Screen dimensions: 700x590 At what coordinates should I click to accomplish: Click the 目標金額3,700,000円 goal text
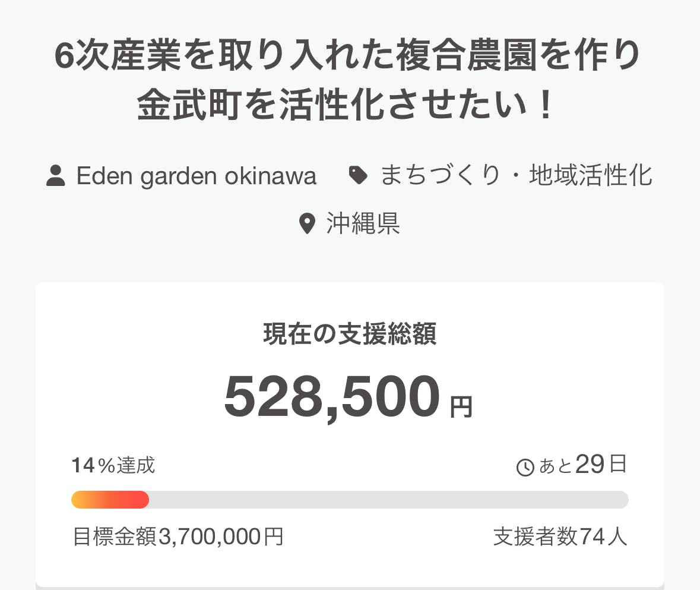click(x=178, y=537)
